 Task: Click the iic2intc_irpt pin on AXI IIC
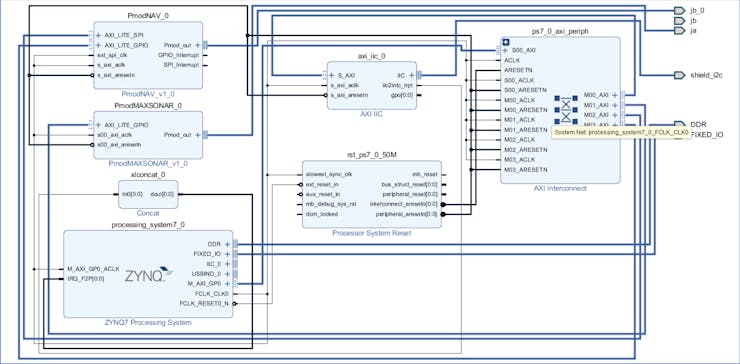pos(398,85)
